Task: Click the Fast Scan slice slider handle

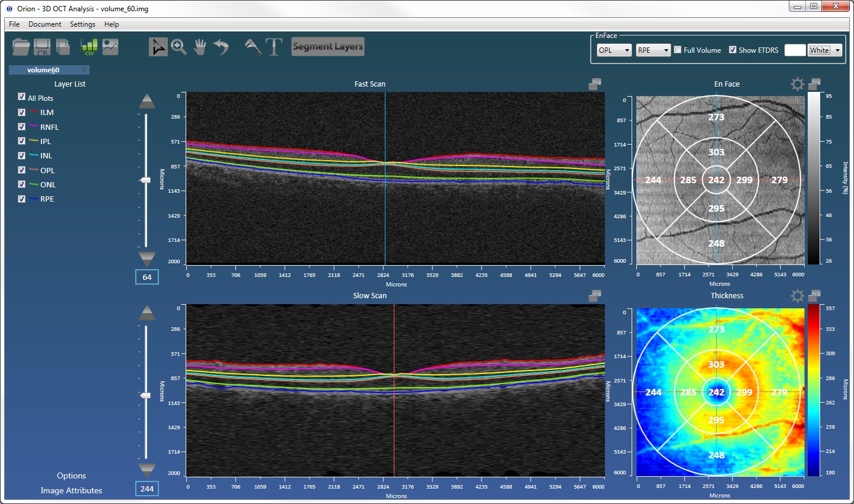Action: (x=145, y=180)
